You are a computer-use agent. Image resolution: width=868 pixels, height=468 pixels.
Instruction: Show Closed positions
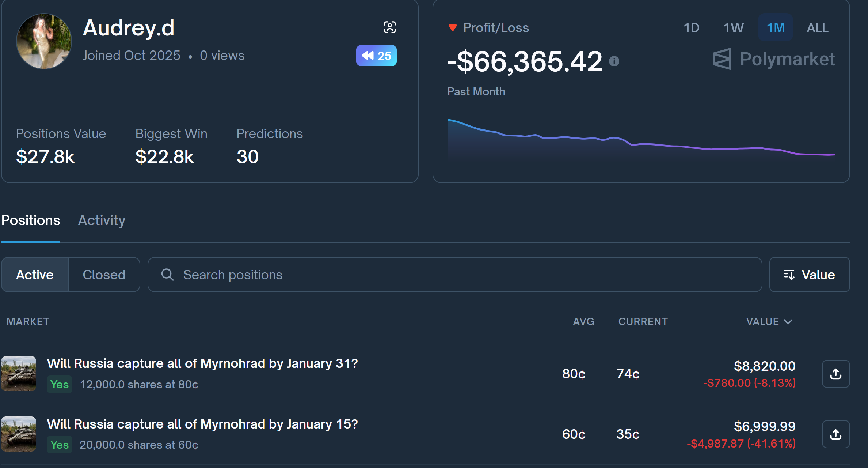(104, 275)
